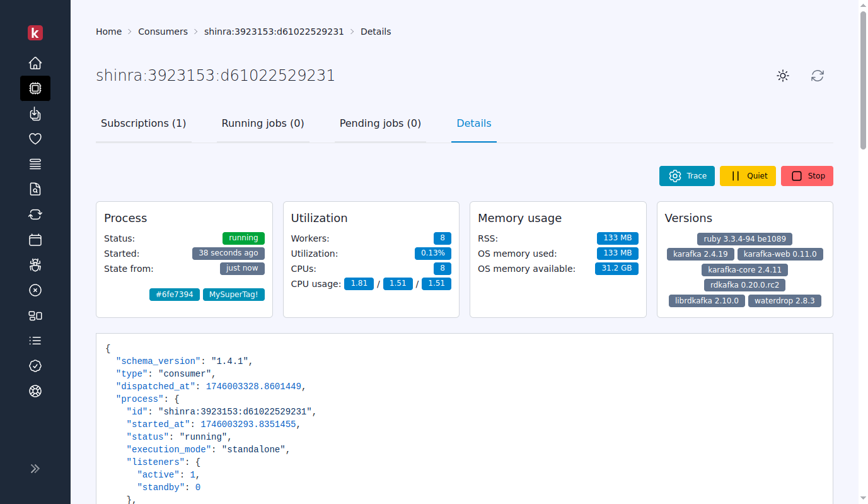Image resolution: width=868 pixels, height=504 pixels.
Task: Open the Explorer file-search icon
Action: [35, 189]
